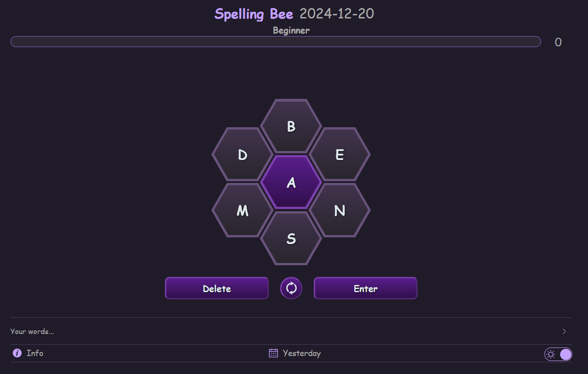
Task: Click the Spelling Bee title
Action: click(254, 14)
